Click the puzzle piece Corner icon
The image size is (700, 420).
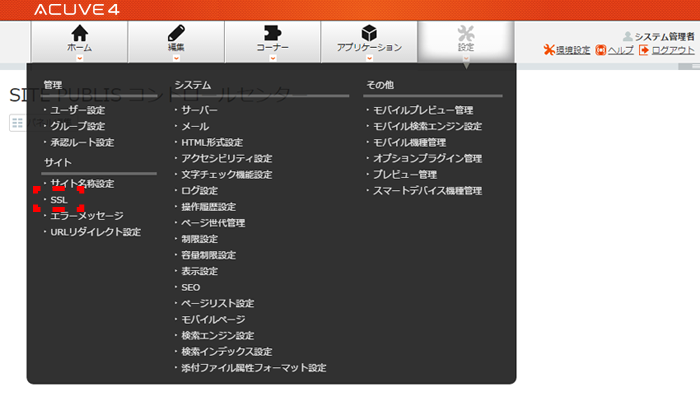point(272,33)
